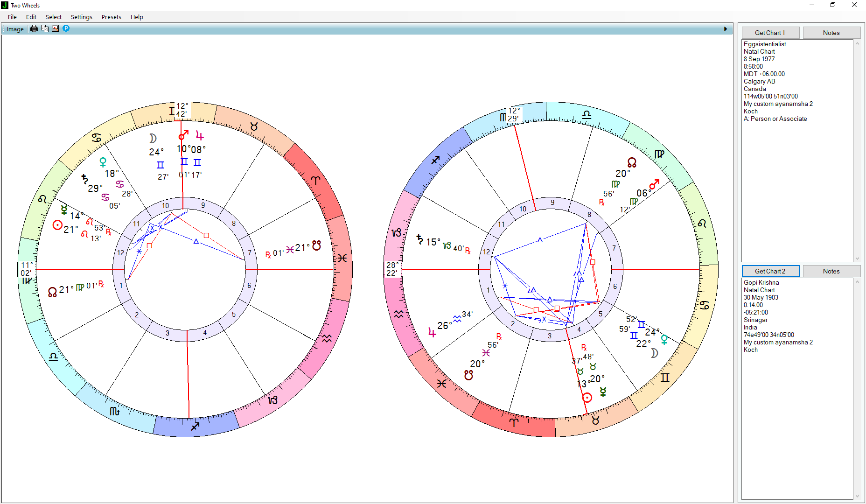Click the printer icon in the Image toolbar
The height and width of the screenshot is (504, 866).
pyautogui.click(x=34, y=29)
